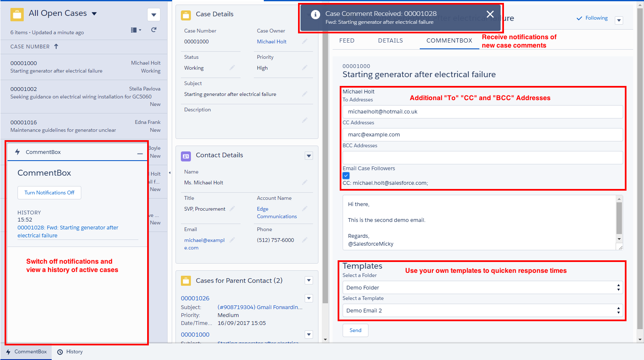Click the refresh icon in the case list
The height and width of the screenshot is (360, 644).
click(154, 30)
